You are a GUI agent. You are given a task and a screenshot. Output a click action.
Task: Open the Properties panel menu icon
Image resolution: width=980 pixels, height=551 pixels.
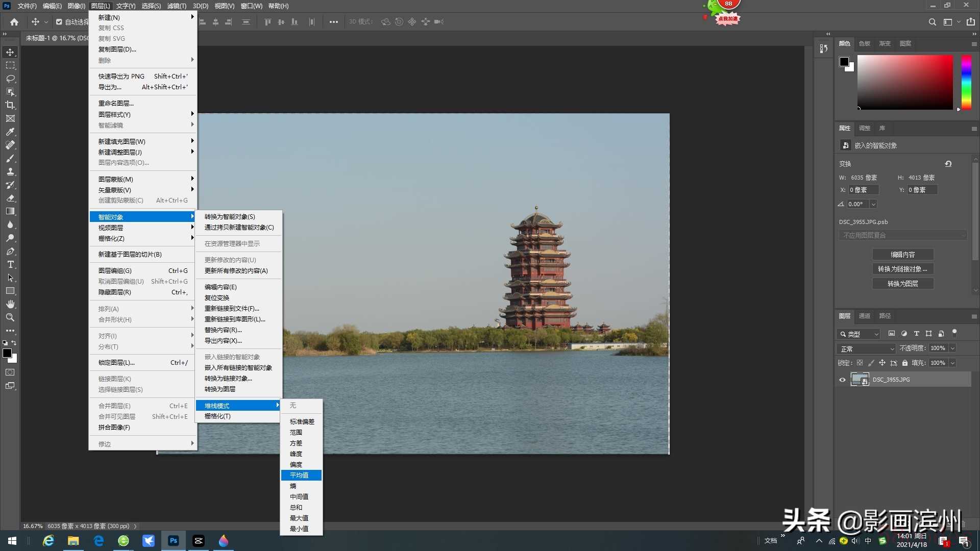click(974, 129)
